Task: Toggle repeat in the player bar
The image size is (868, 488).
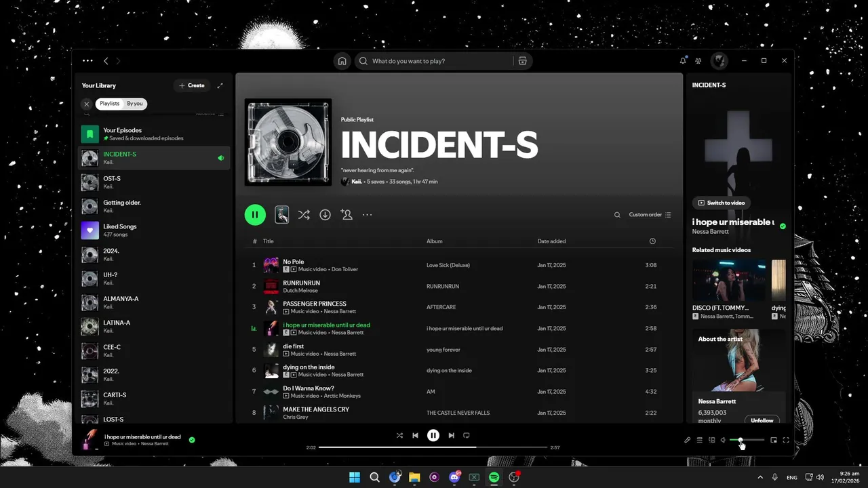Action: click(467, 435)
